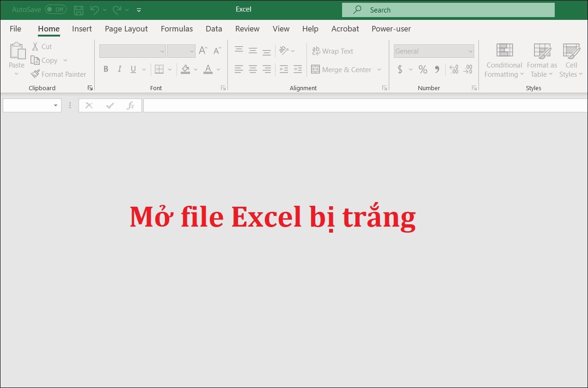Open the font name combo box

click(133, 51)
